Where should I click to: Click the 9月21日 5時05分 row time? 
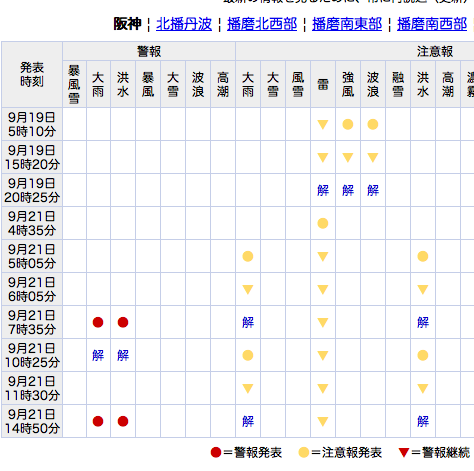(32, 256)
